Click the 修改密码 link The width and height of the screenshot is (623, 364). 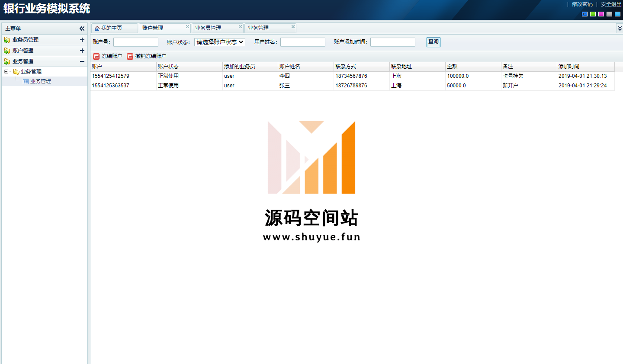(x=582, y=4)
